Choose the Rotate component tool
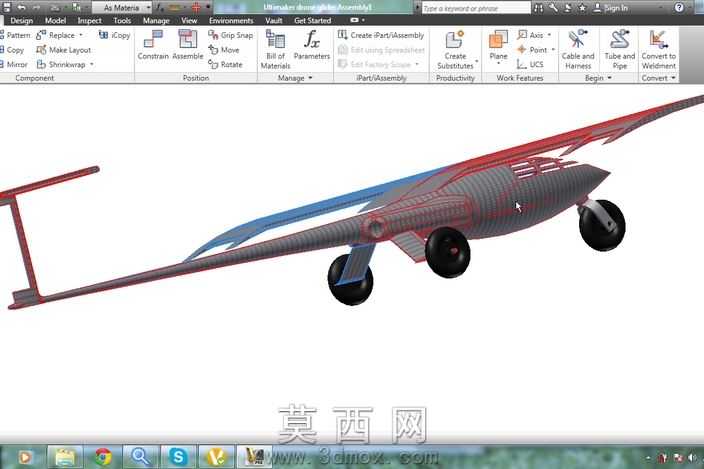Screen dimensions: 704x469 pos(225,65)
